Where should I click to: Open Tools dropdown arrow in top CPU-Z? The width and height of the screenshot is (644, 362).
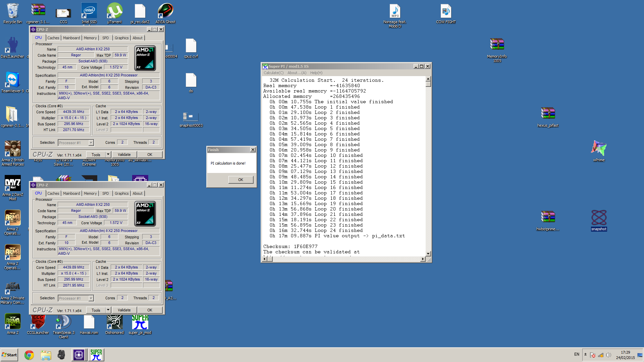click(x=108, y=155)
